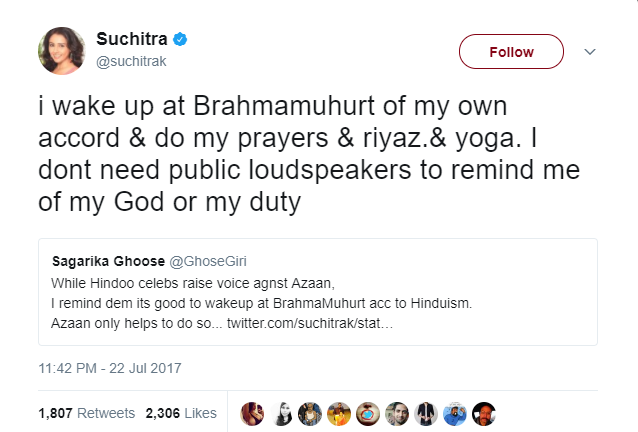
Task: Click the cartoon illustration liker avatar
Action: pos(455,413)
